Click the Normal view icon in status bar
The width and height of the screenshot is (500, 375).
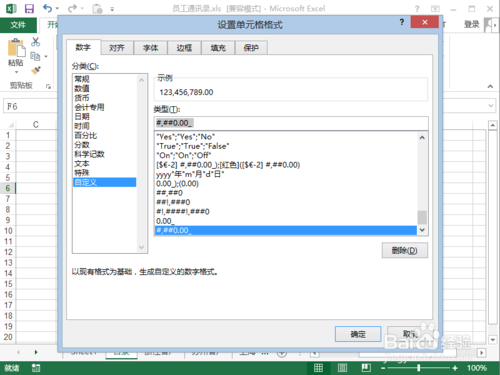(318, 368)
